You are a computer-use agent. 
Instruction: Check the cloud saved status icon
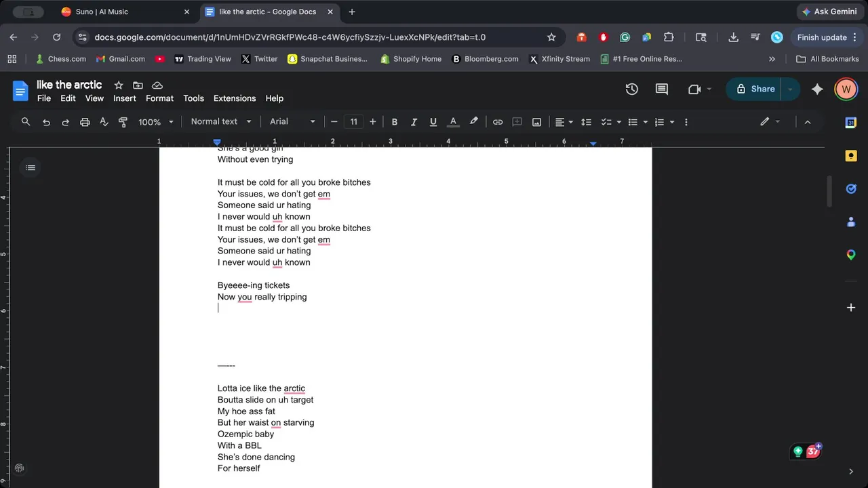[157, 85]
